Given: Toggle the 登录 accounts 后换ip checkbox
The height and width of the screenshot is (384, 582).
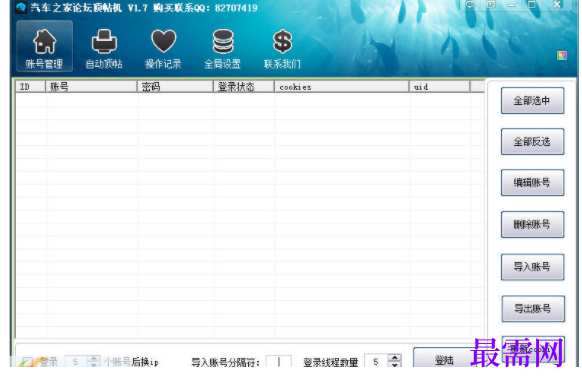Looking at the screenshot, I should (x=27, y=361).
